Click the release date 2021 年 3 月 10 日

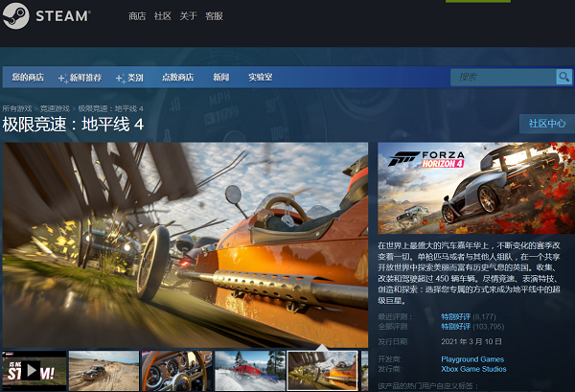point(471,341)
